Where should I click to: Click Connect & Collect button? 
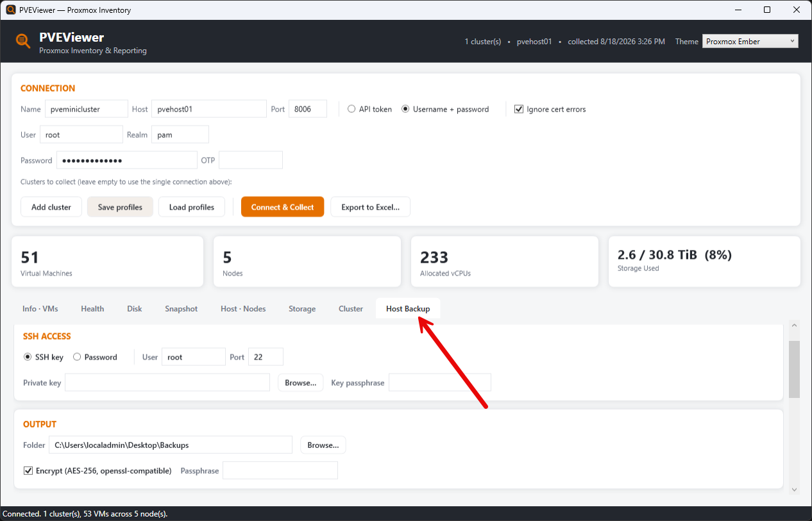tap(283, 207)
